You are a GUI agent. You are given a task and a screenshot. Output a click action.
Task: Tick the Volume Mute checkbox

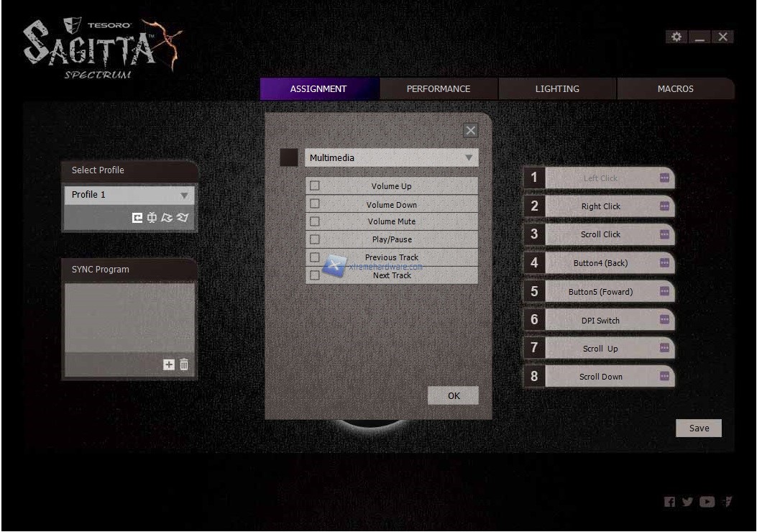[x=315, y=221]
